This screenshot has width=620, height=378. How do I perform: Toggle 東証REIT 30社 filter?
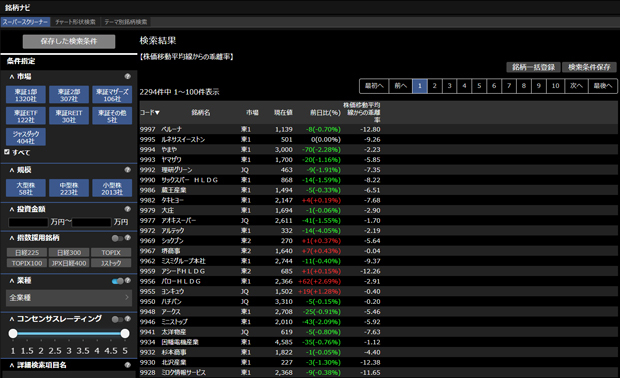click(69, 116)
